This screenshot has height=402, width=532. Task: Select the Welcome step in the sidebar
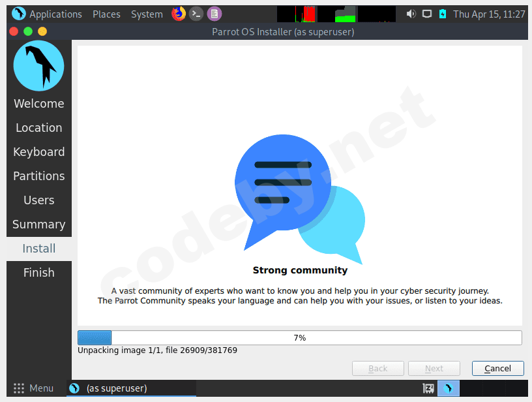39,104
